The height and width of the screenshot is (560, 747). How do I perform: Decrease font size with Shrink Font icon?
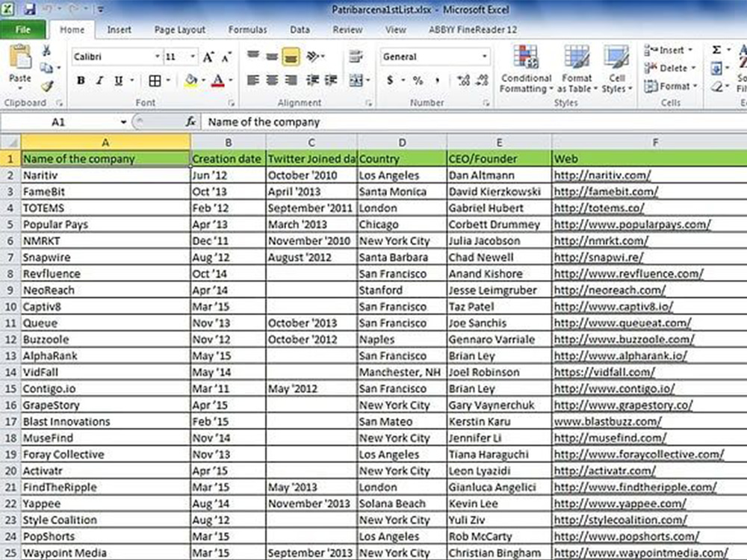(226, 57)
